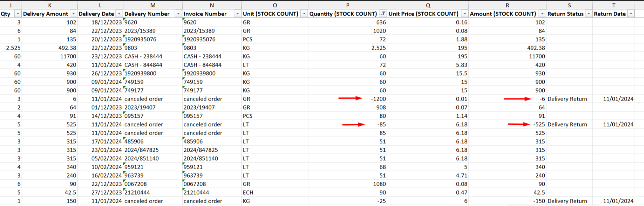Select column M header
The image size is (644, 206).
pyautogui.click(x=153, y=5)
